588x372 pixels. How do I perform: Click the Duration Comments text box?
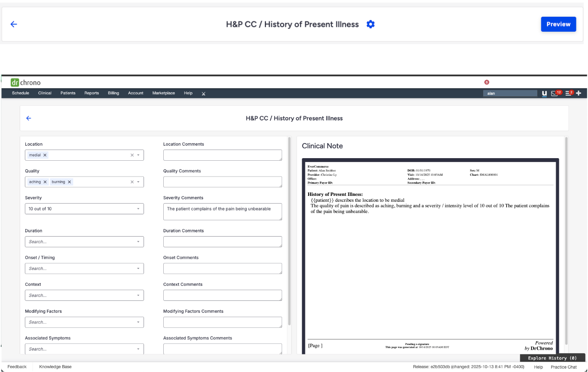[222, 242]
